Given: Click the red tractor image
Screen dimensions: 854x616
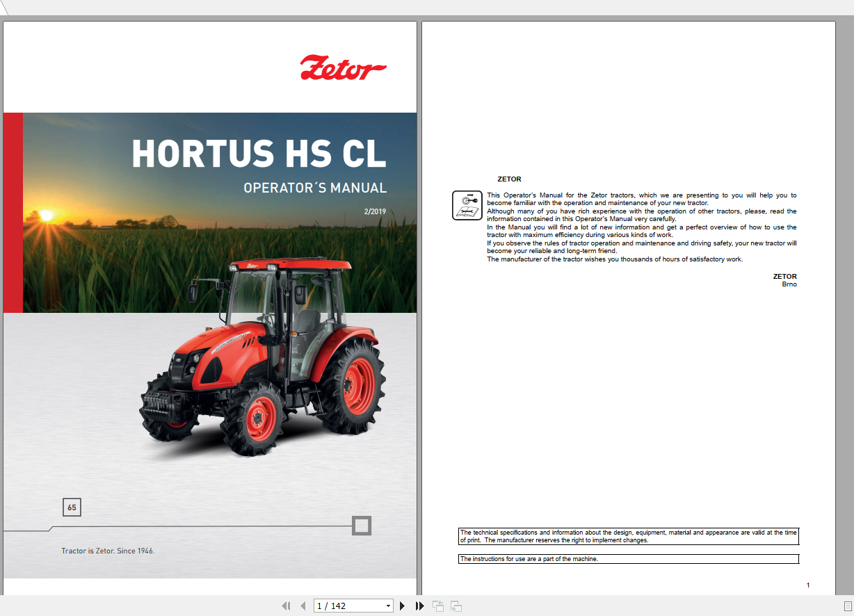Looking at the screenshot, I should click(x=262, y=356).
